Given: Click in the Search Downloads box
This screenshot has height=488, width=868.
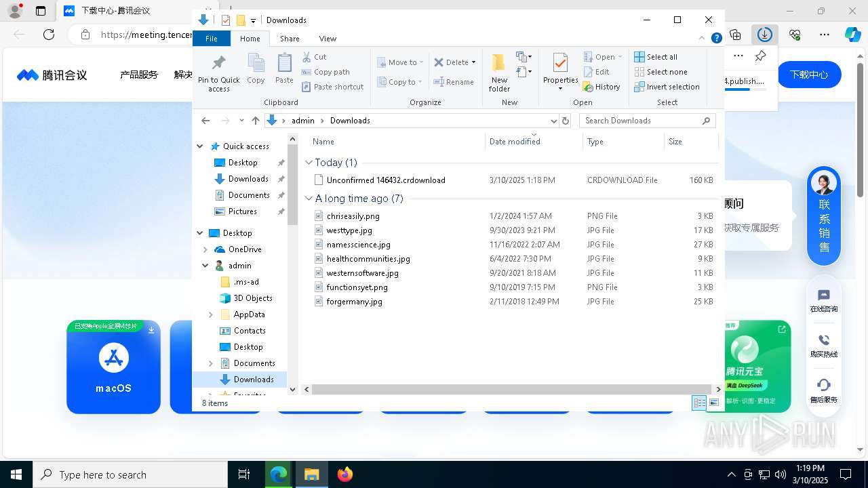Looking at the screenshot, I should [648, 121].
